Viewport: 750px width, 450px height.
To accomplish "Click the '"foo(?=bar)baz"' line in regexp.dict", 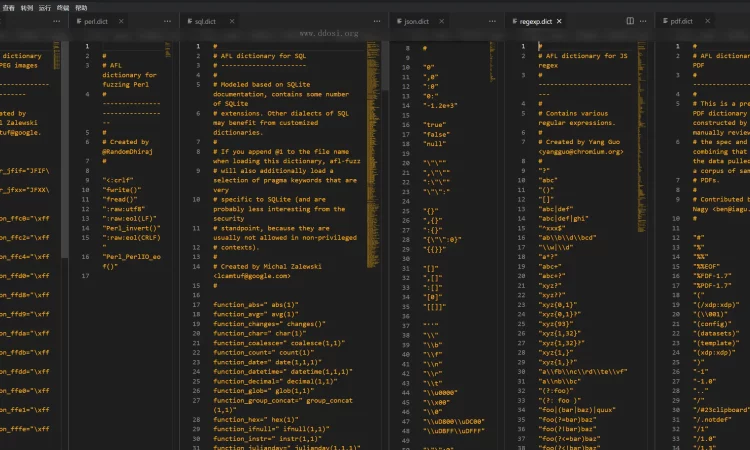I will 567,419.
